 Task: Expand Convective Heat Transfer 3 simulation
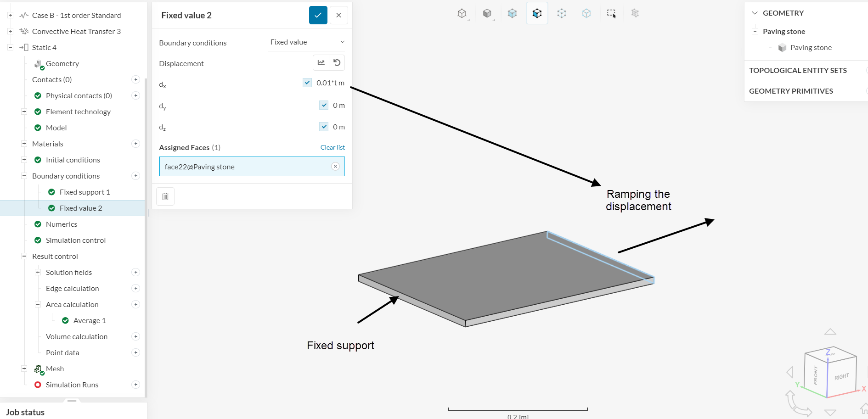[10, 31]
